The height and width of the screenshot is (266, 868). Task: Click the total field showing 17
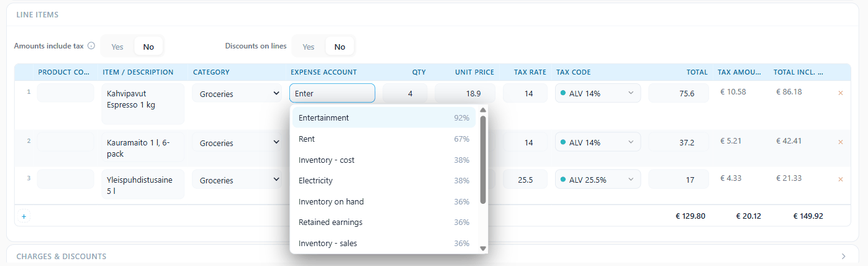coord(678,180)
